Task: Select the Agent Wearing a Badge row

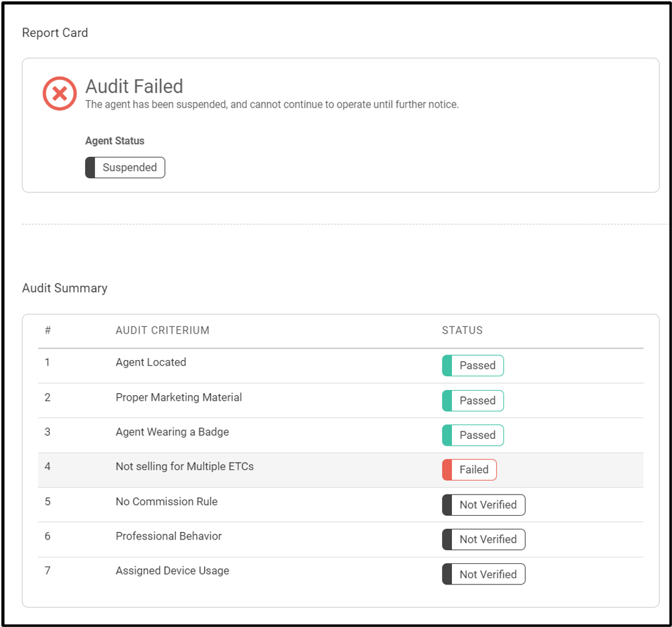Action: tap(341, 436)
